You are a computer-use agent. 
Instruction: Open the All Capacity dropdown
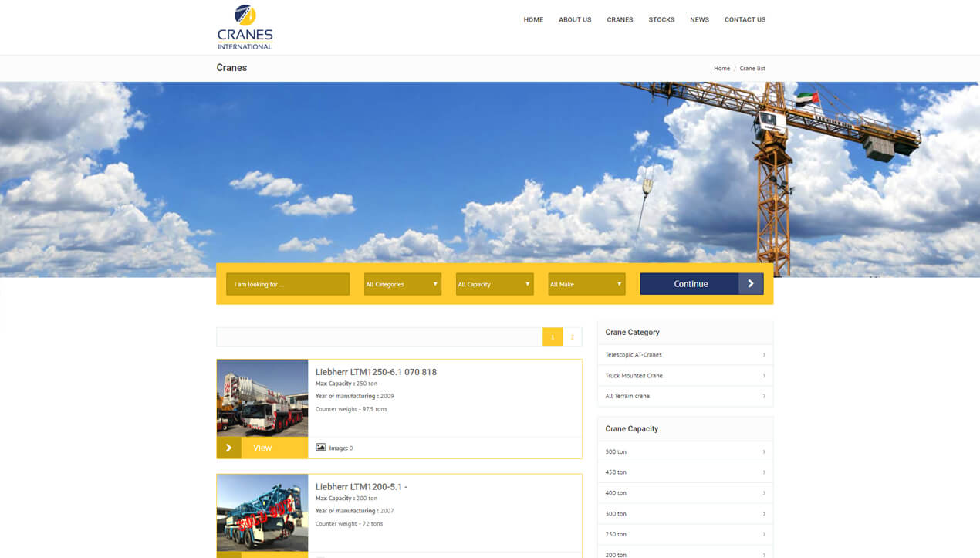[495, 284]
